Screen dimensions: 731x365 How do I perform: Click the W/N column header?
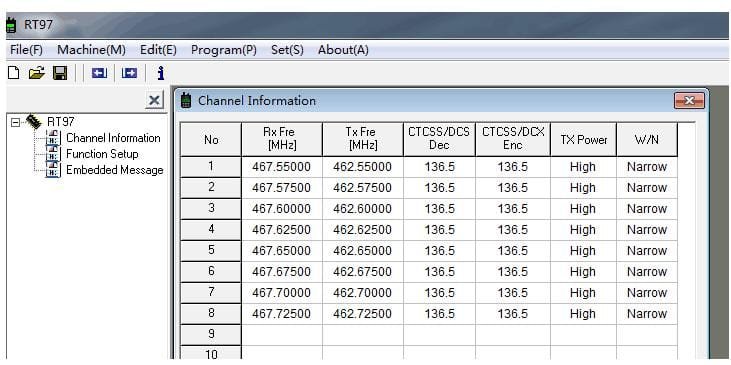click(x=647, y=139)
